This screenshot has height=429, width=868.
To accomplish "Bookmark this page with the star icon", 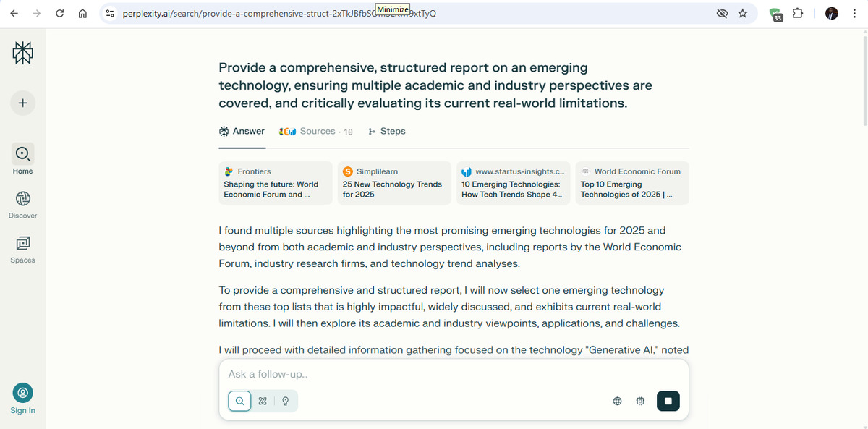I will pyautogui.click(x=742, y=14).
